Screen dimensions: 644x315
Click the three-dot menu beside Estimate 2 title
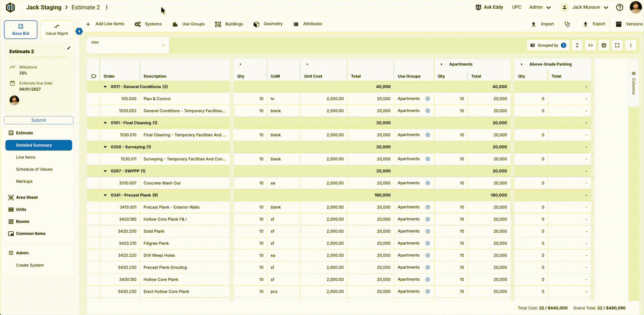[x=107, y=7]
